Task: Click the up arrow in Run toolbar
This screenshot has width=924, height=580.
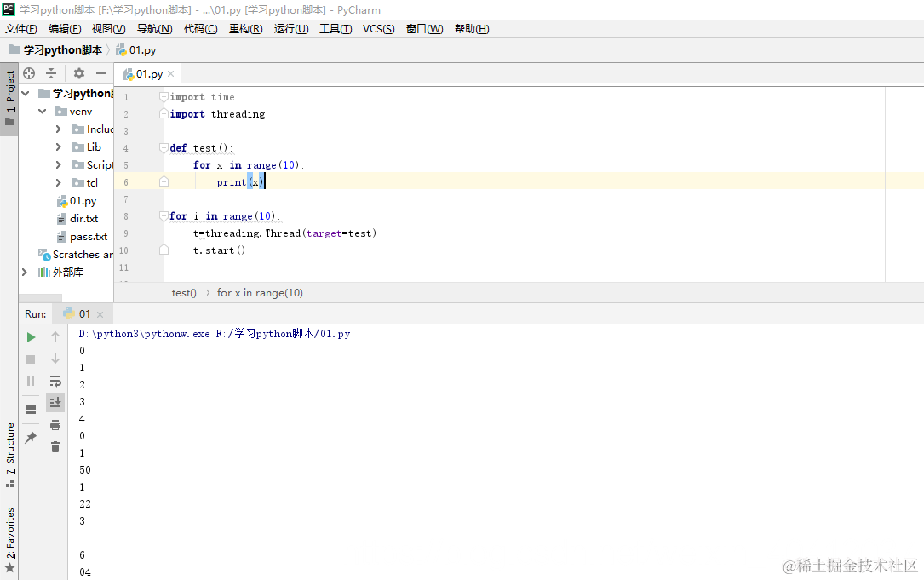Action: (x=55, y=336)
